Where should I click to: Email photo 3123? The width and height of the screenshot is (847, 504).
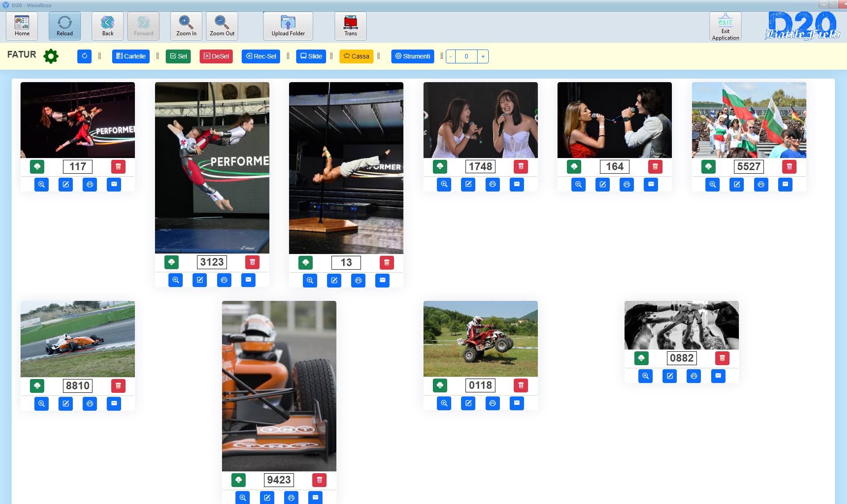[x=248, y=280]
